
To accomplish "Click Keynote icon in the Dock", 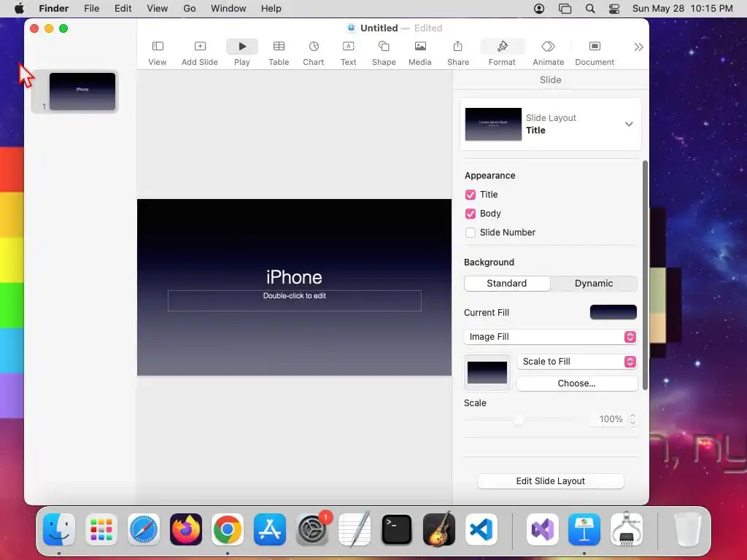I will pyautogui.click(x=584, y=529).
